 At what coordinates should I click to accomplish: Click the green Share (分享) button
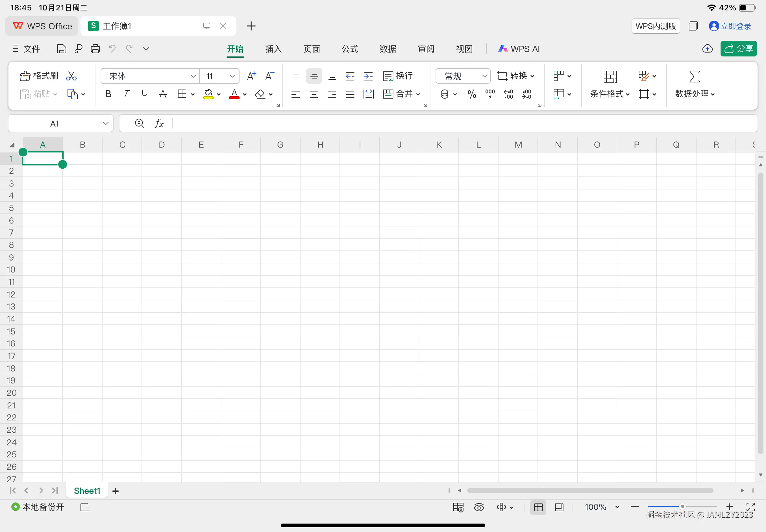(738, 49)
